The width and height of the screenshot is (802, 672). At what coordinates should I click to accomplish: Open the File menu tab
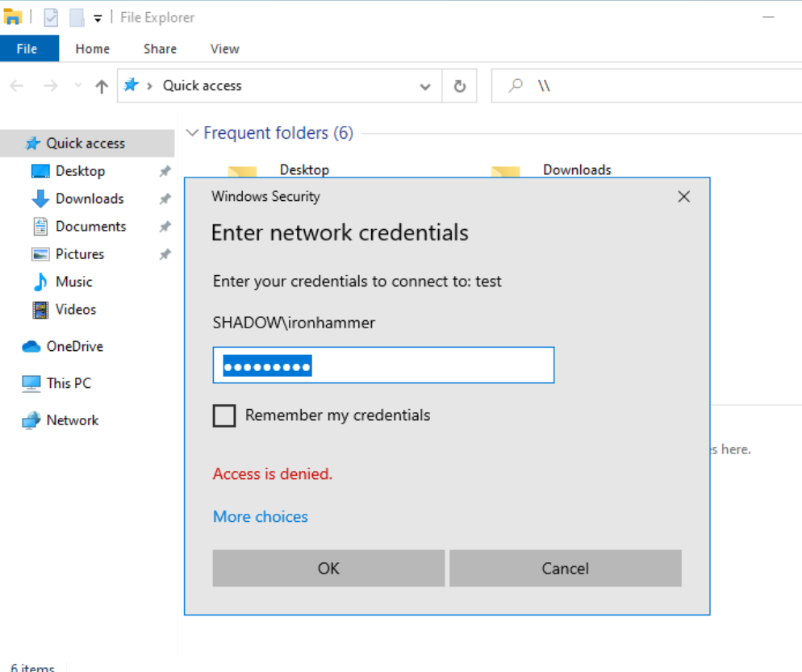click(27, 48)
